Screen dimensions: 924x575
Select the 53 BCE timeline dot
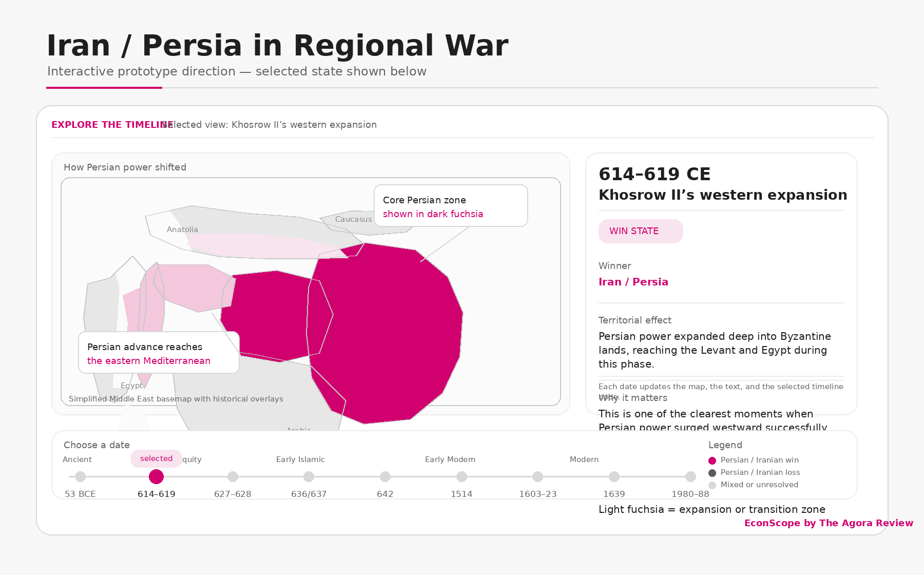(80, 476)
